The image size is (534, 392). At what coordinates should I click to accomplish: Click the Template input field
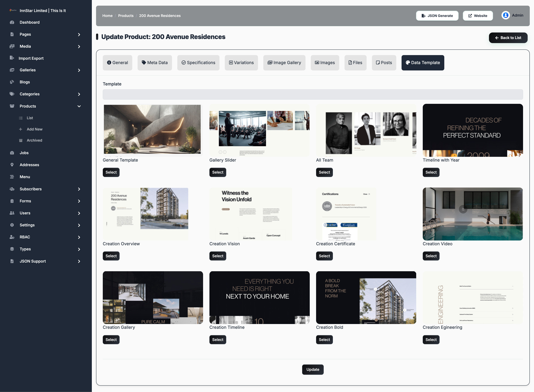[313, 94]
